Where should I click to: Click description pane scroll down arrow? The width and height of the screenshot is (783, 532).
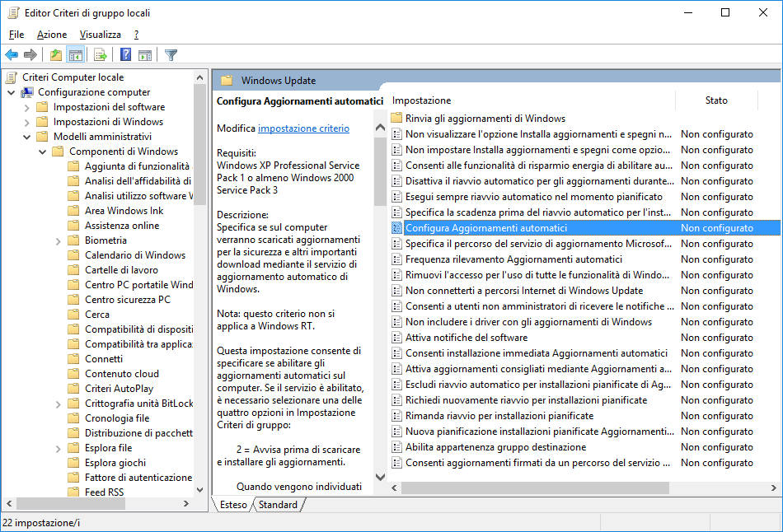coord(380,477)
